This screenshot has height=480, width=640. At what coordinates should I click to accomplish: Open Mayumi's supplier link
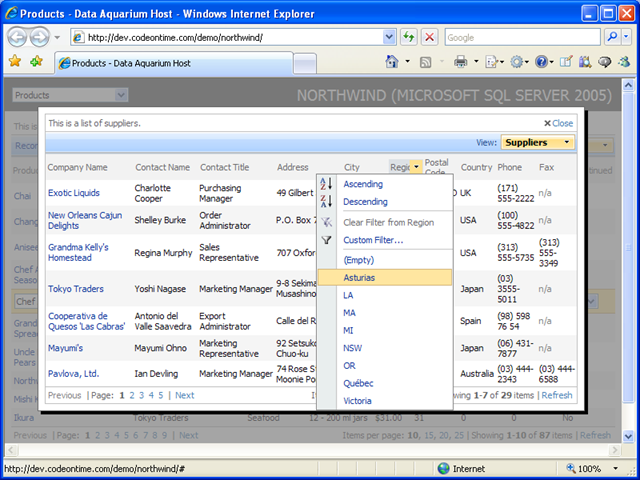65,348
